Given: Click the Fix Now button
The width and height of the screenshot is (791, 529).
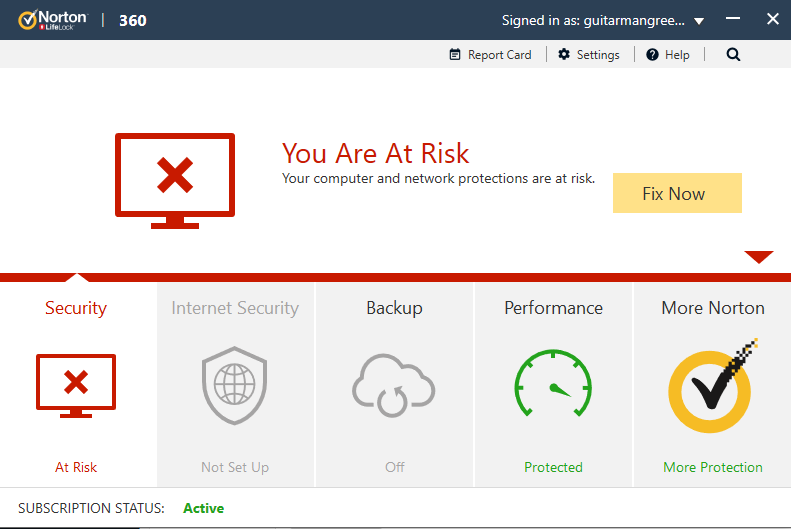Looking at the screenshot, I should pyautogui.click(x=677, y=193).
